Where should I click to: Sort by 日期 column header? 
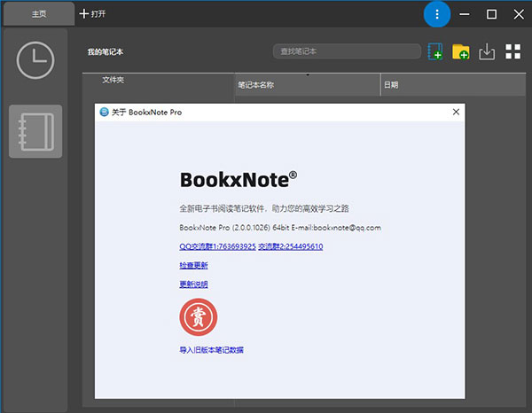pyautogui.click(x=453, y=85)
